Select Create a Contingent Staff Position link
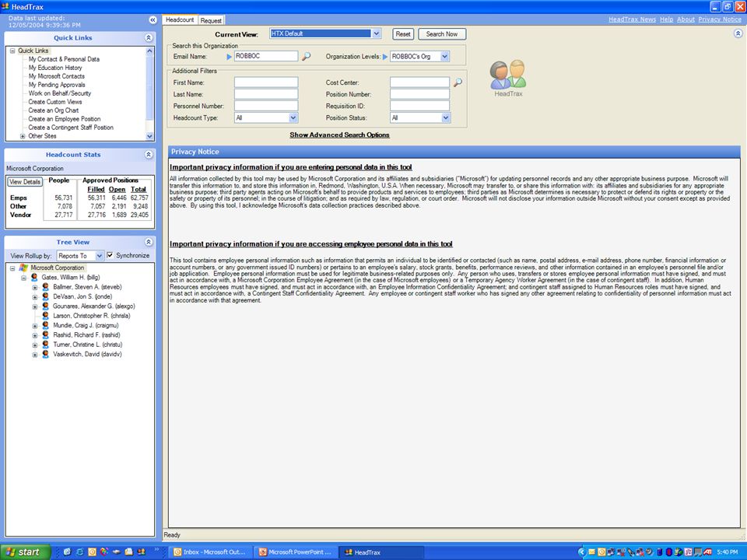The image size is (747, 560). (71, 128)
